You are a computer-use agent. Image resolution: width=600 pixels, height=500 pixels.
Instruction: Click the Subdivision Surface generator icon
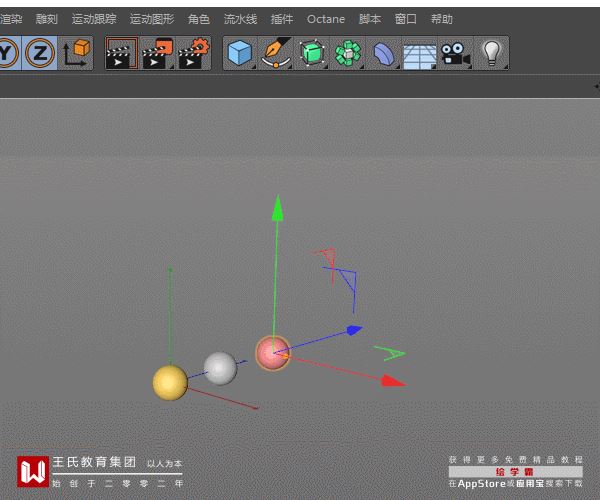click(x=312, y=53)
